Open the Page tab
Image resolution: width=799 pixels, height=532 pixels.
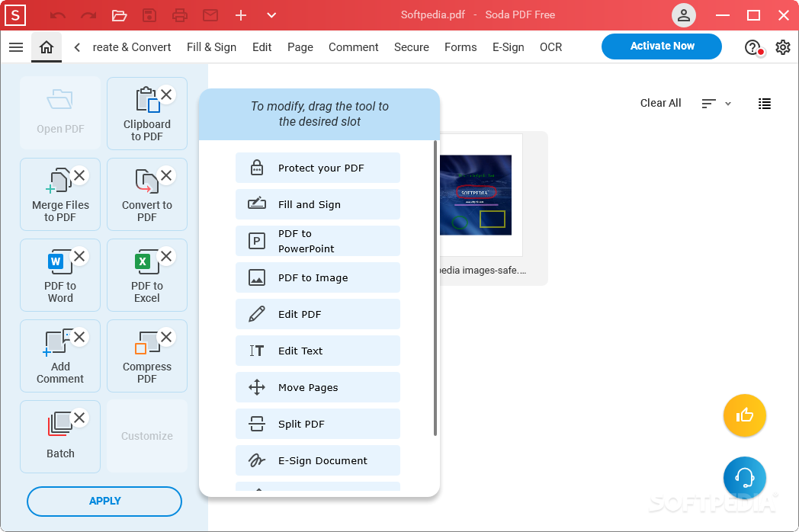pyautogui.click(x=300, y=47)
